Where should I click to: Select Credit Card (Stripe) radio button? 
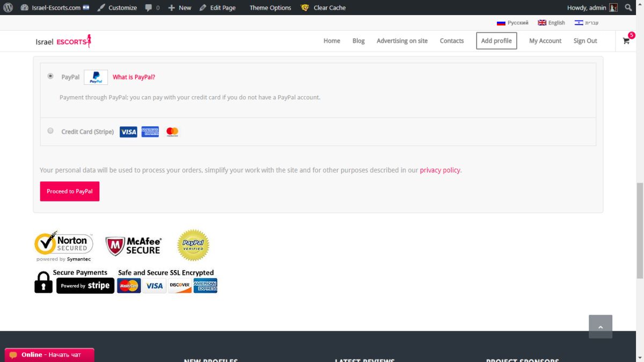[x=50, y=131]
